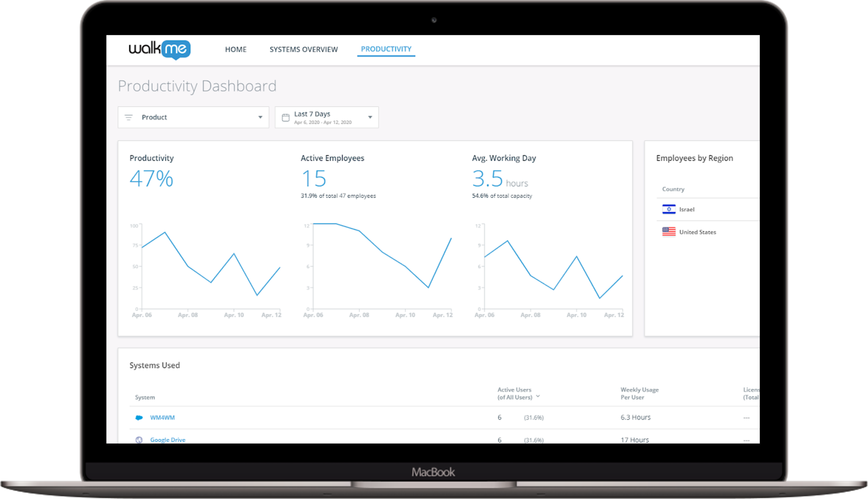The height and width of the screenshot is (499, 868).
Task: Sort by Weekly Usage Per User column
Action: click(x=639, y=393)
